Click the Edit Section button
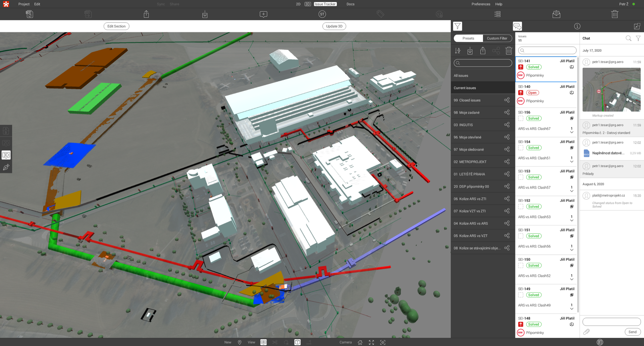 [x=116, y=26]
